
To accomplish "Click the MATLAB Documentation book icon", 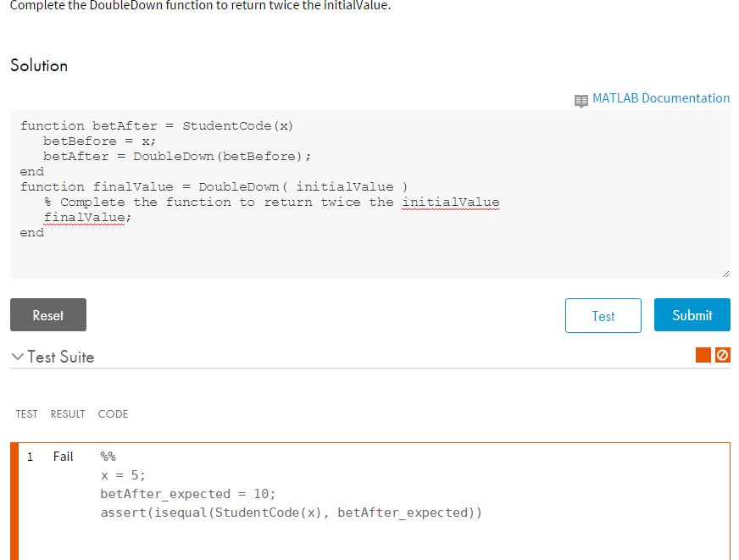I will [582, 98].
